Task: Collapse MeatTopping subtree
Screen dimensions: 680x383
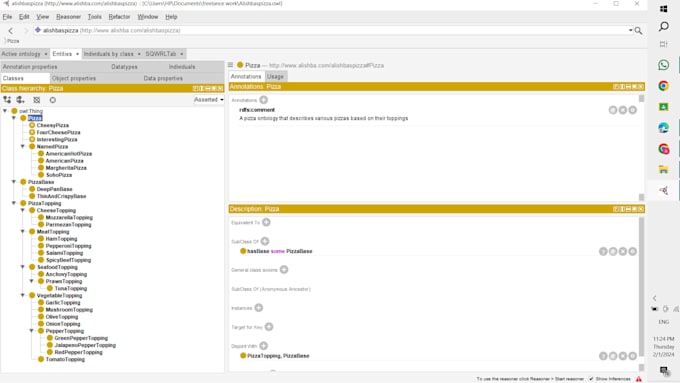Action: click(x=23, y=232)
